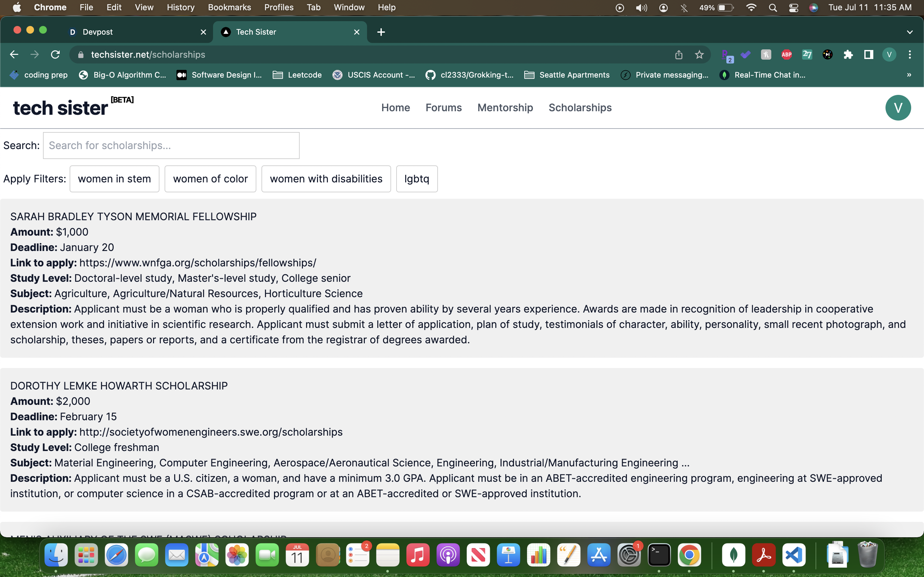Open the tab search dropdown arrow
The height and width of the screenshot is (577, 924).
coord(910,32)
